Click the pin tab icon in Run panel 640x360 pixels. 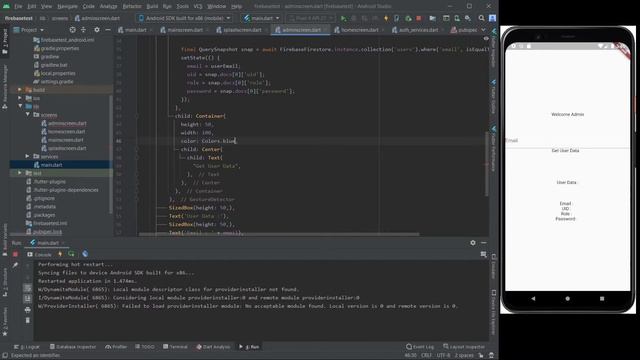tap(15, 265)
